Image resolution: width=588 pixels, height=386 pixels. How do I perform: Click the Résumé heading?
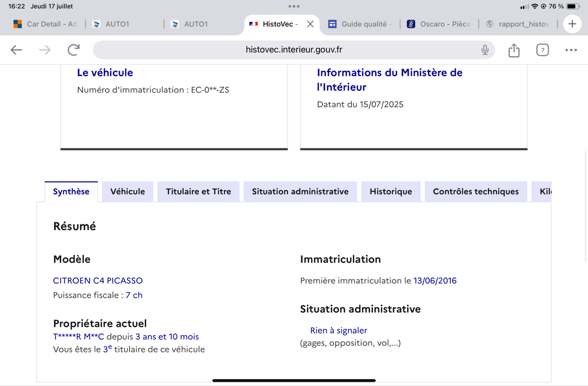[74, 226]
